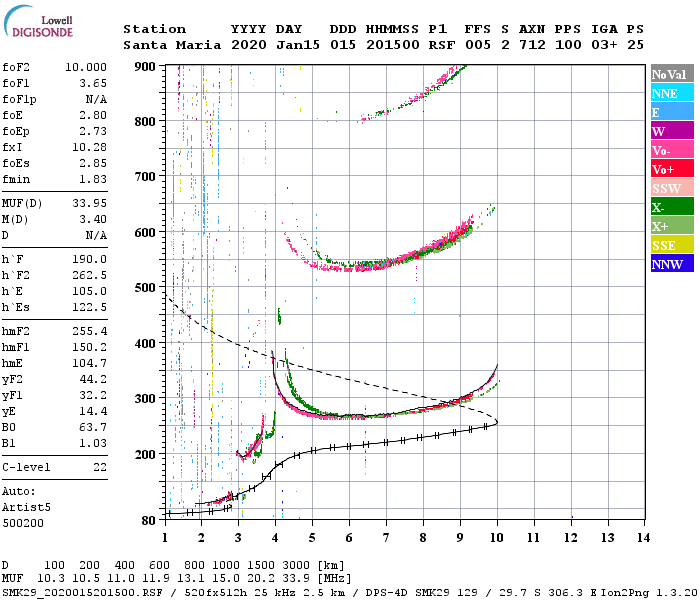
Task: Select the Vo- pink legend swatch
Action: pos(672,150)
